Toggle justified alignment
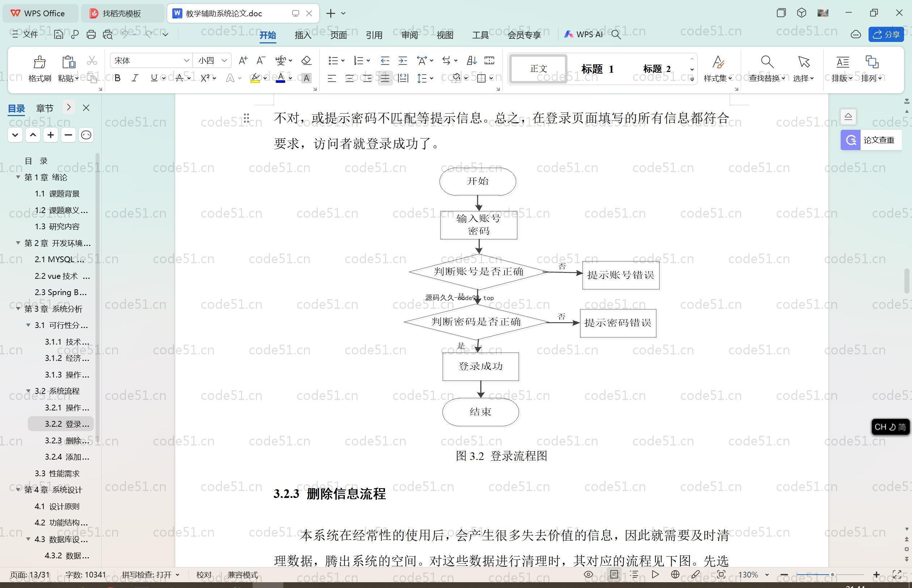The width and height of the screenshot is (912, 588). click(x=385, y=78)
